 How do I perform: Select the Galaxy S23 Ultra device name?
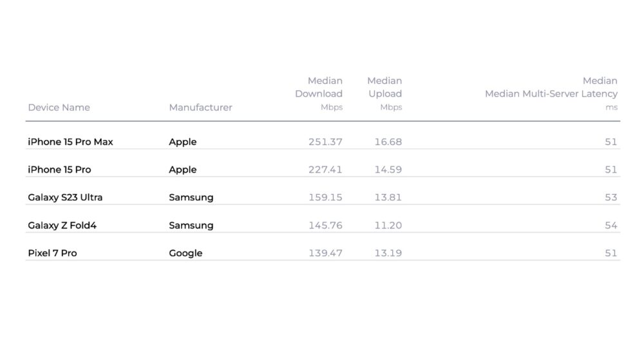(65, 197)
